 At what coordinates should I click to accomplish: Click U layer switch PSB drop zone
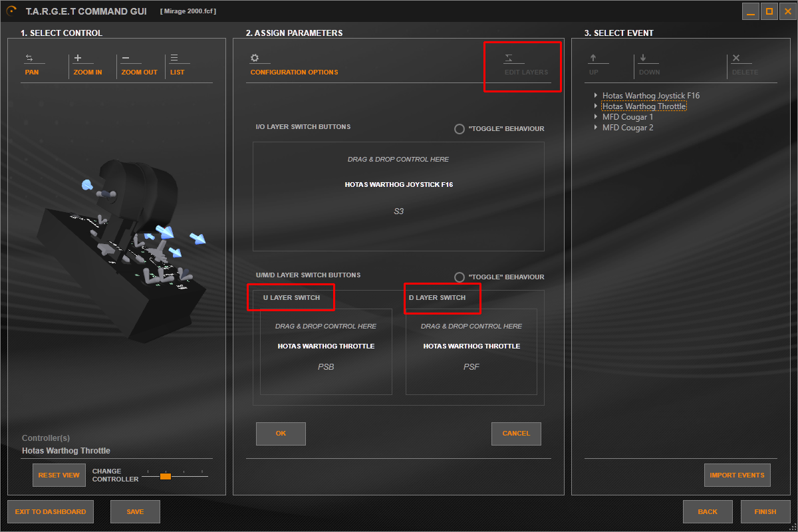click(x=326, y=352)
